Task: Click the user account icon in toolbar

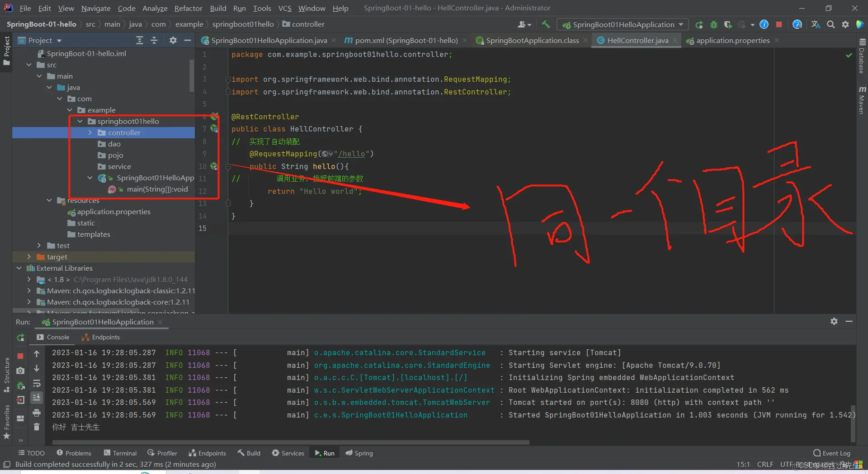Action: point(524,24)
